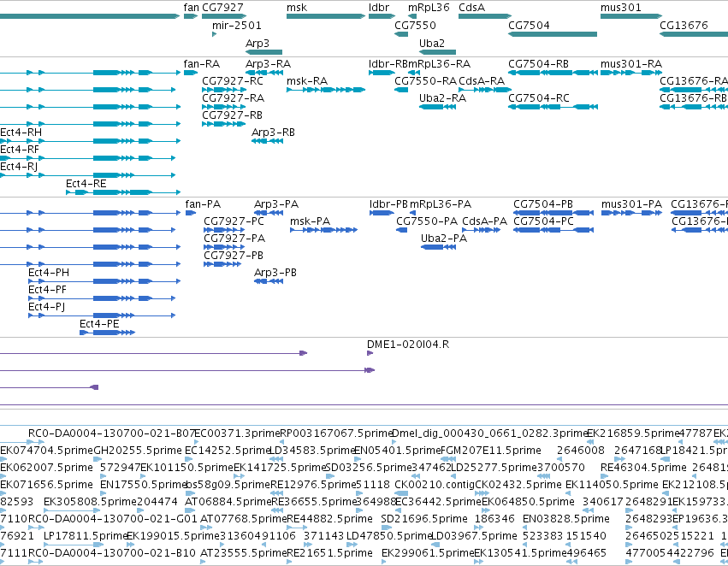Click the CG7550-PA protein label
The image size is (728, 566).
427,221
